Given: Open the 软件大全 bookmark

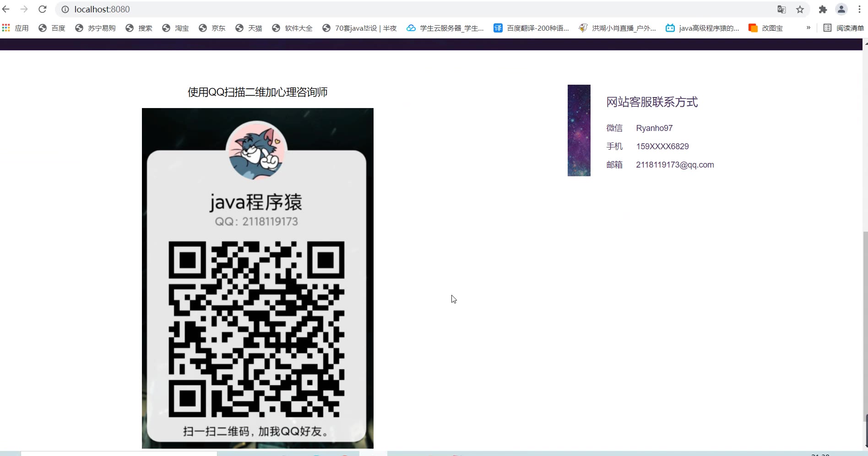Looking at the screenshot, I should [x=292, y=28].
